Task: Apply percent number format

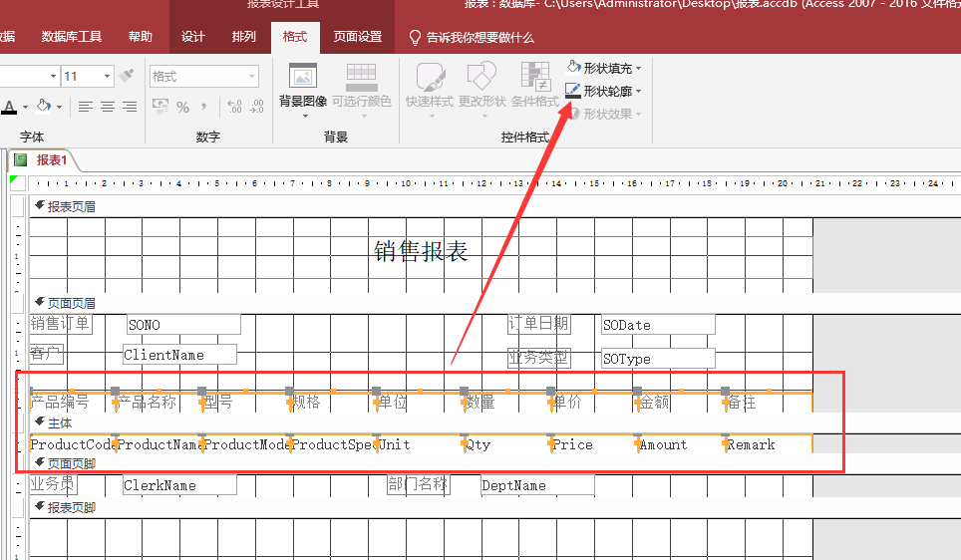Action: tap(182, 108)
